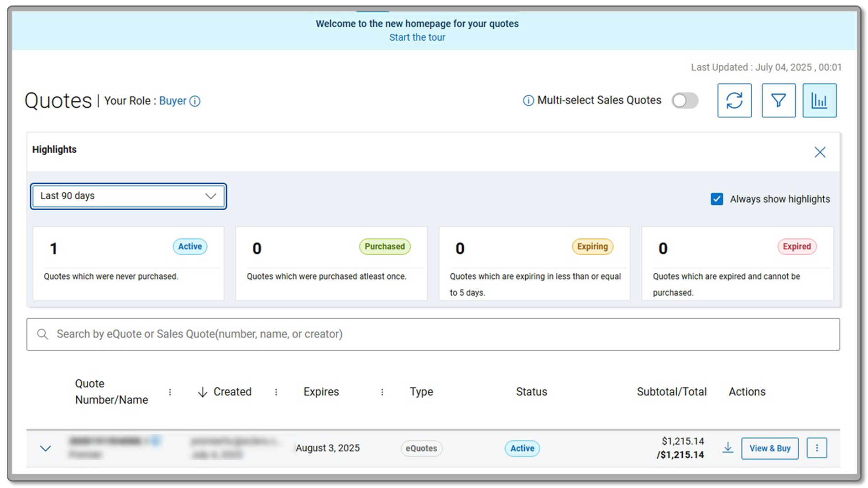Click the View & Buy button

770,448
